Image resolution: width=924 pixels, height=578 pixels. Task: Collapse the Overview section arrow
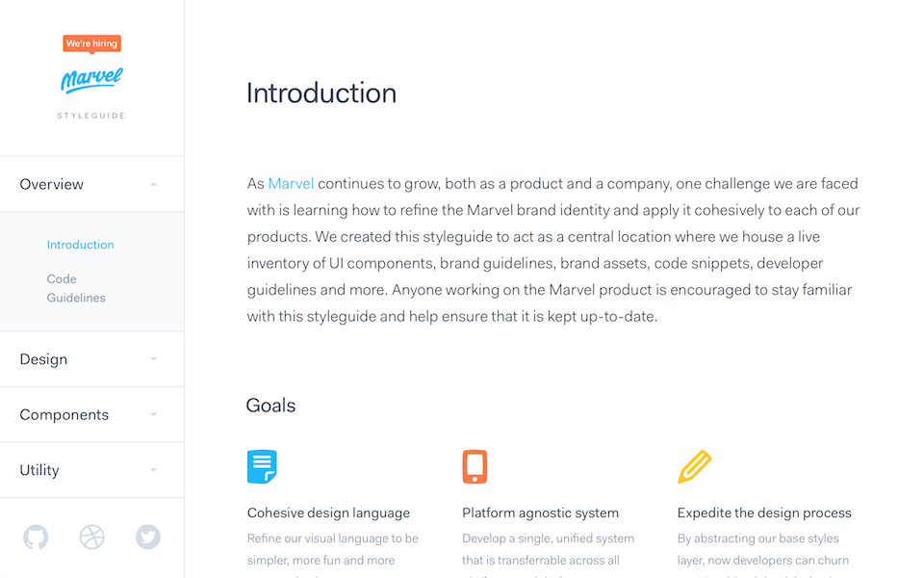153,185
